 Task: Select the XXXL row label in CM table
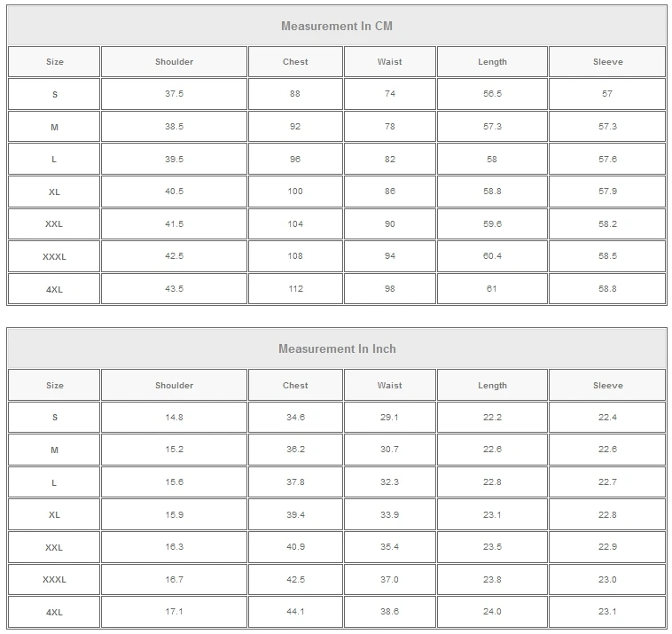tap(54, 257)
